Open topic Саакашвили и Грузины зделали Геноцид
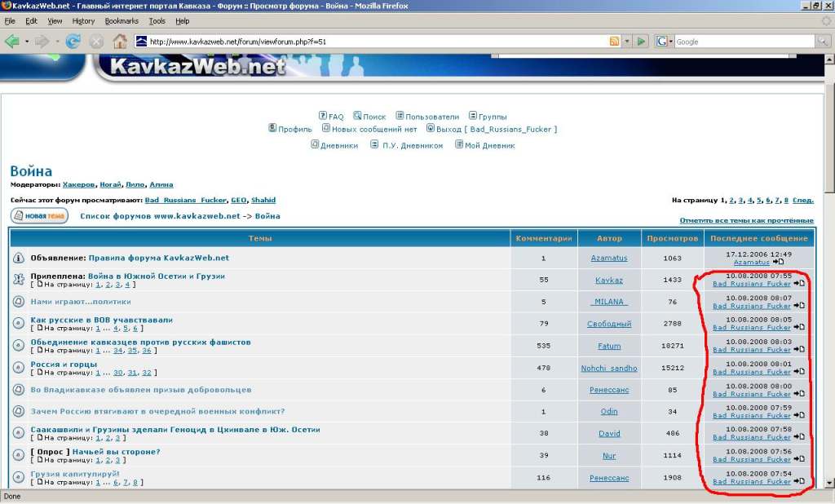Image resolution: width=835 pixels, height=504 pixels. 175,430
